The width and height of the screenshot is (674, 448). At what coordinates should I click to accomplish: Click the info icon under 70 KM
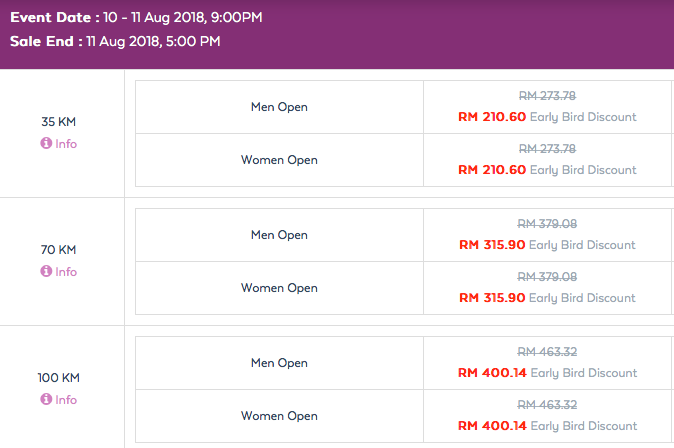tap(46, 271)
